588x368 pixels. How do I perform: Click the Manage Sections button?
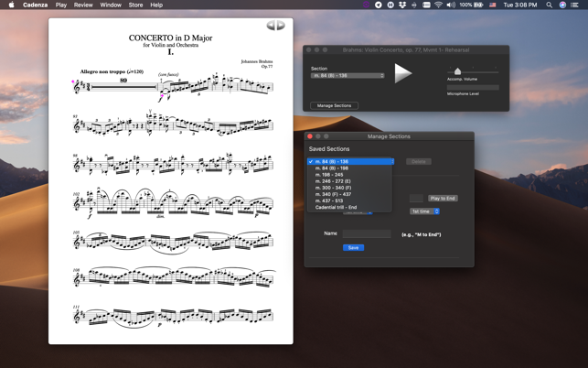point(334,105)
